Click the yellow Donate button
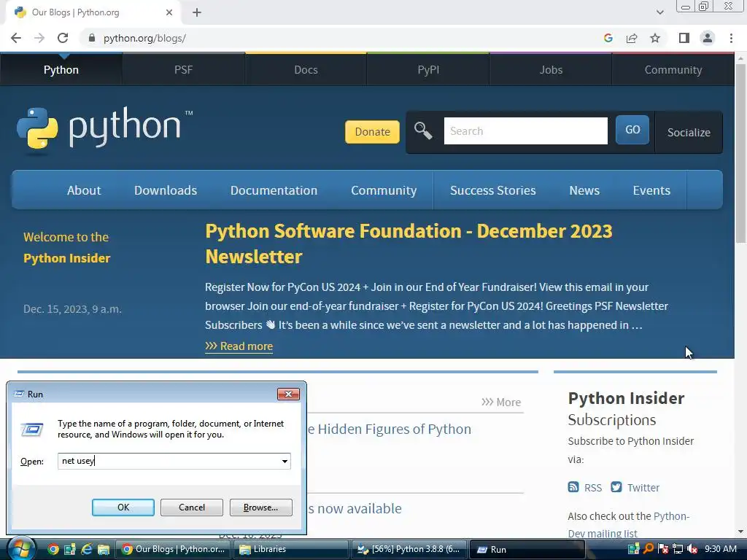Screen dimensions: 747x560 click(x=372, y=131)
